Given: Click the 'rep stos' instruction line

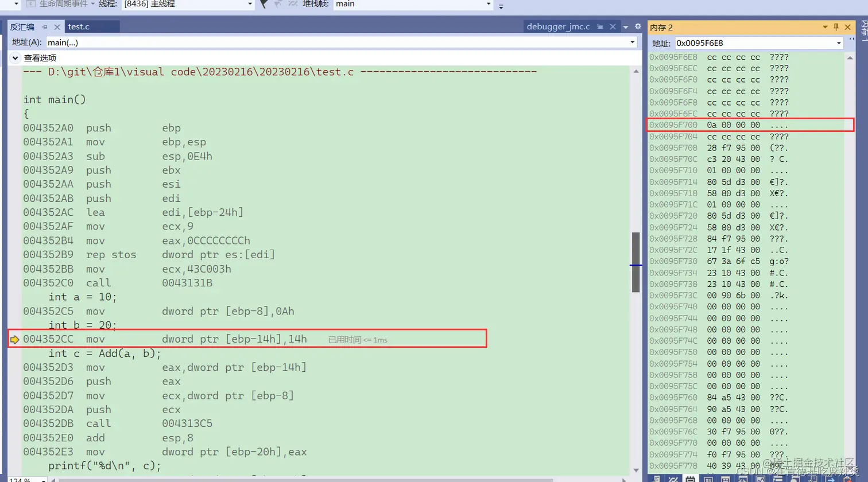Looking at the screenshot, I should (149, 255).
